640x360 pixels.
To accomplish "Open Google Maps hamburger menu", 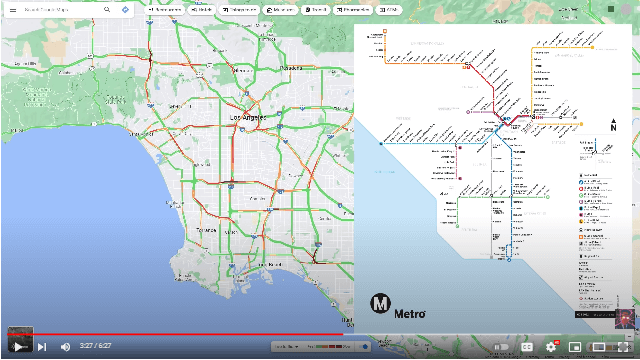I will point(13,10).
